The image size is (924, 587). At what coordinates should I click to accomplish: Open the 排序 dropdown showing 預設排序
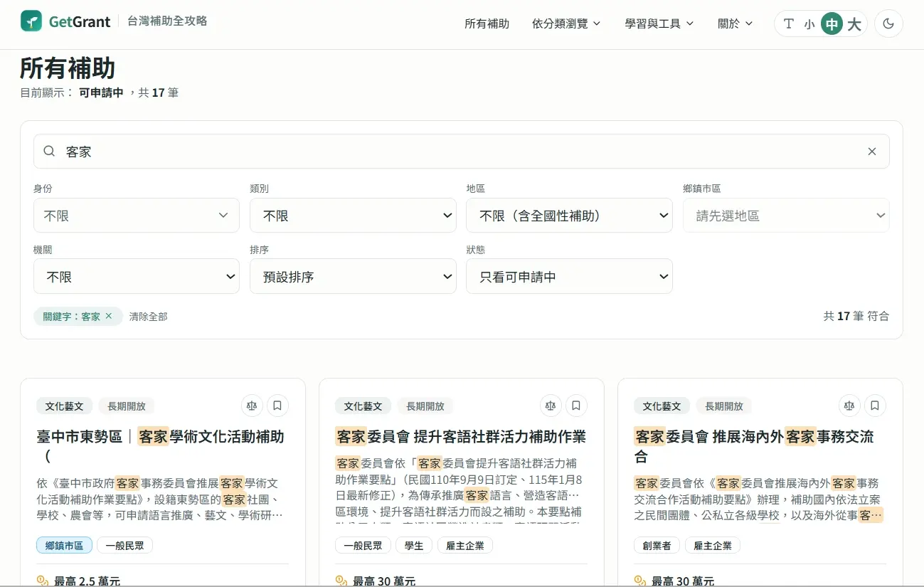click(353, 276)
